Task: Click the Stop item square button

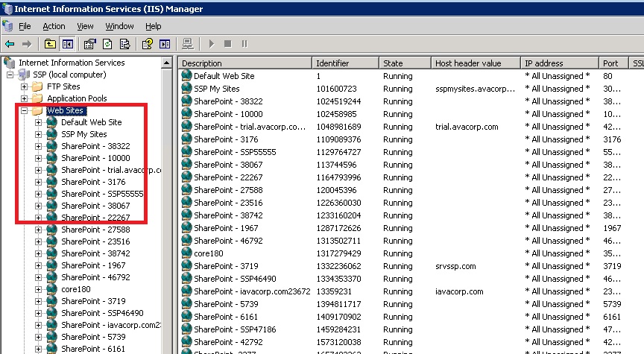Action: [x=228, y=43]
